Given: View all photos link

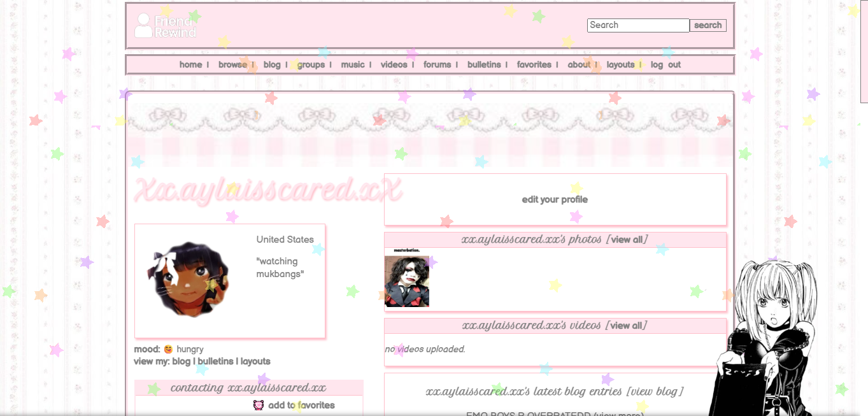Looking at the screenshot, I should pos(627,240).
